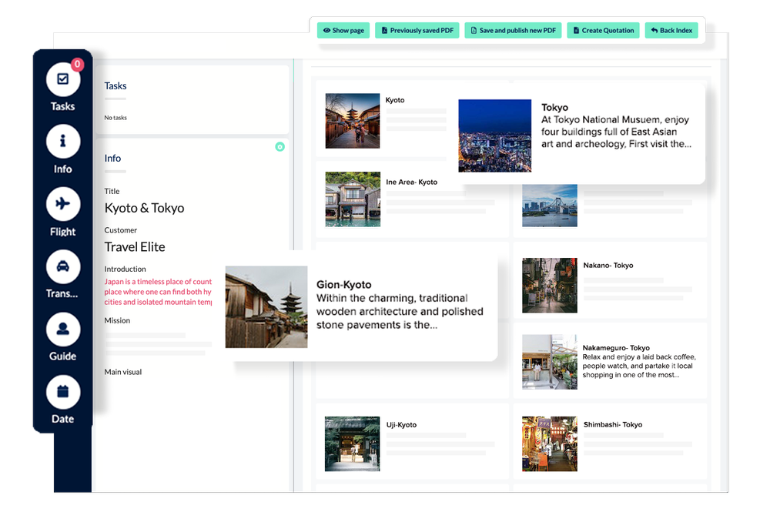Click the 'Tokyo' popup heading
The width and height of the screenshot is (770, 532).
click(x=554, y=108)
